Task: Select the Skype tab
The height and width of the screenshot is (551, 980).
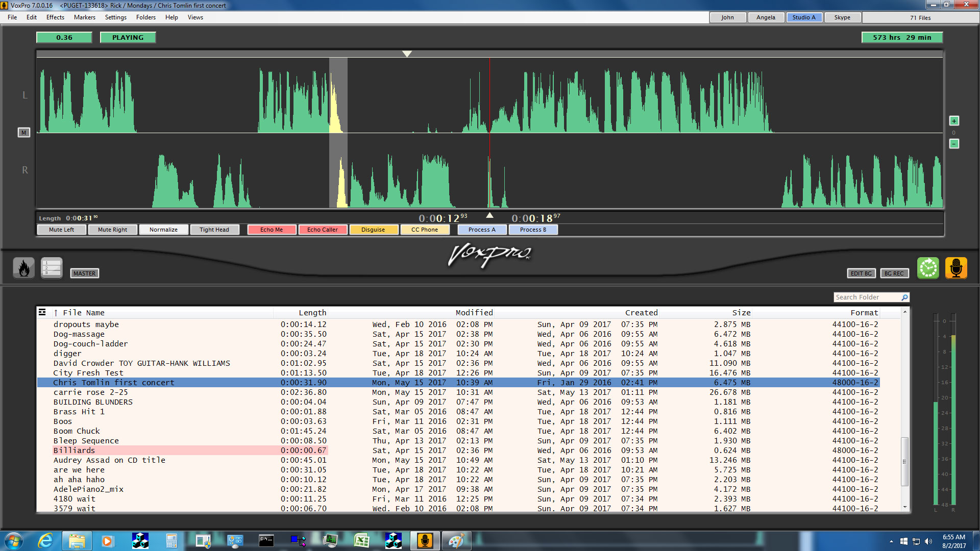Action: tap(842, 17)
